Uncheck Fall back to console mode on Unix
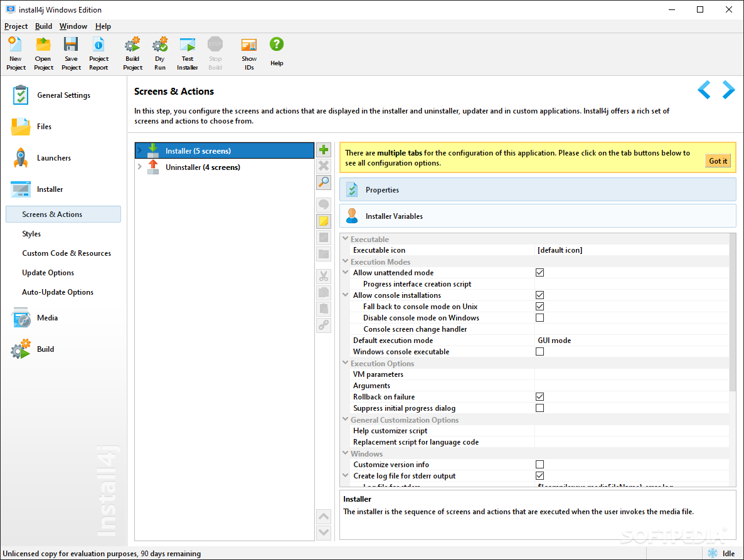Image resolution: width=744 pixels, height=560 pixels. 539,306
